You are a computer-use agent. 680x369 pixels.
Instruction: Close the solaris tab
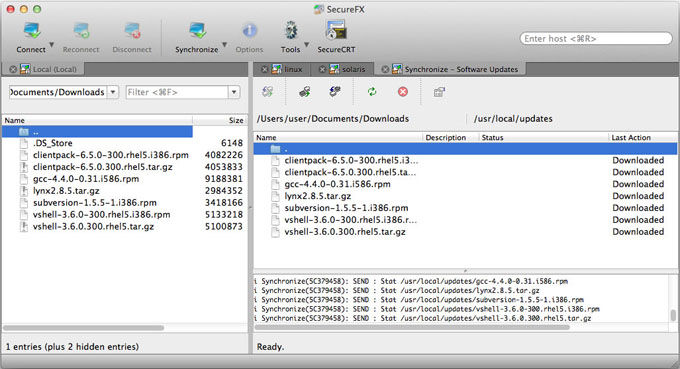tap(322, 69)
